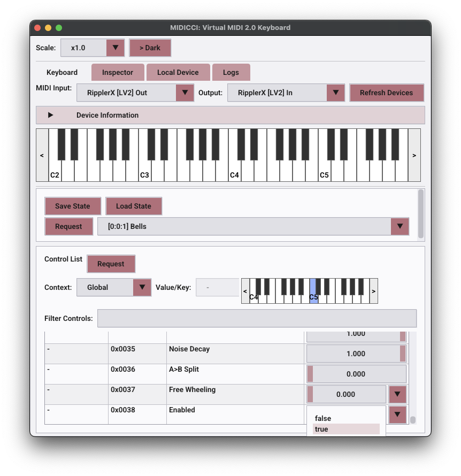
Task: Click the right arrow on the small Value/Key keyboard
Action: pos(373,290)
